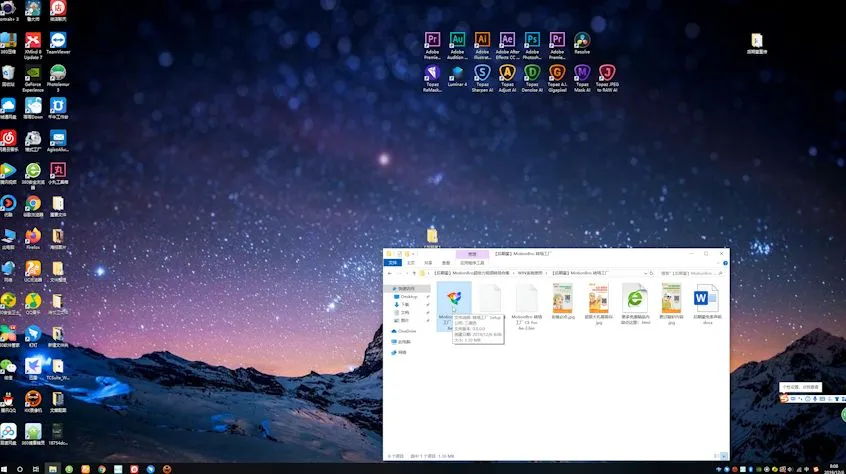Image resolution: width=846 pixels, height=474 pixels.
Task: Click the blue File tab in Explorer
Action: (392, 263)
